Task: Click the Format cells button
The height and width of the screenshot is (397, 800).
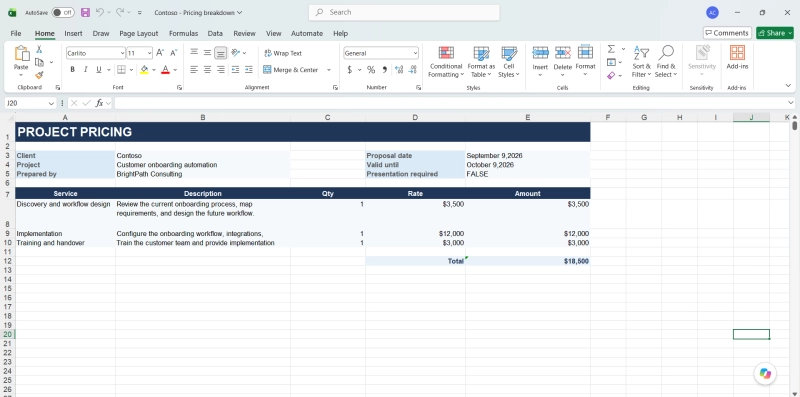Action: (585, 61)
